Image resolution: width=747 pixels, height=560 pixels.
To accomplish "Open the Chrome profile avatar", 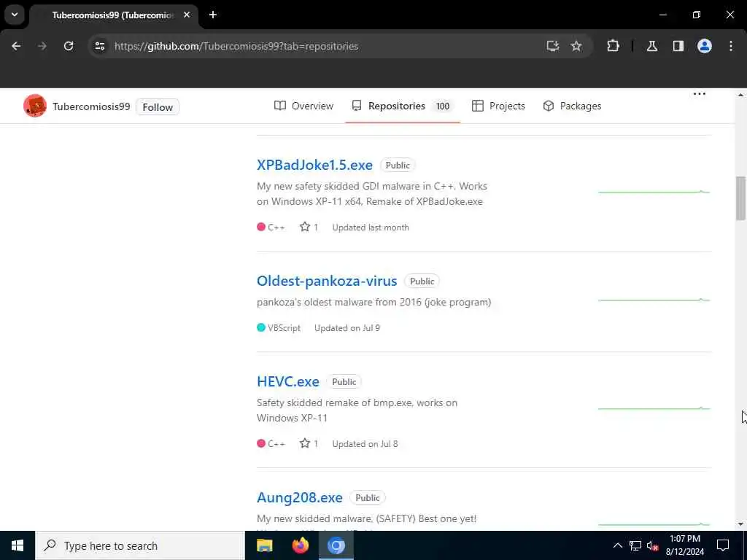I will tap(705, 46).
